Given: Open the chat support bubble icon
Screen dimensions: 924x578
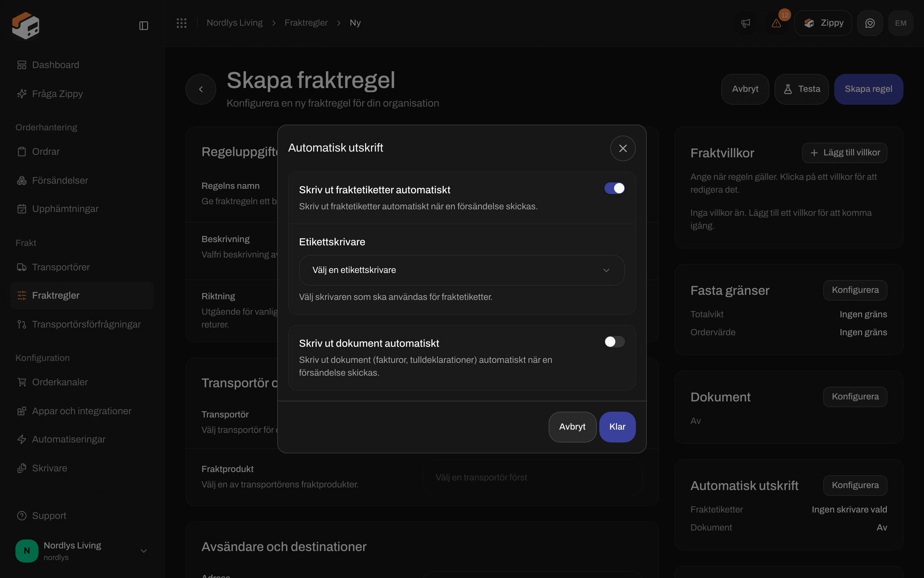Looking at the screenshot, I should 870,23.
